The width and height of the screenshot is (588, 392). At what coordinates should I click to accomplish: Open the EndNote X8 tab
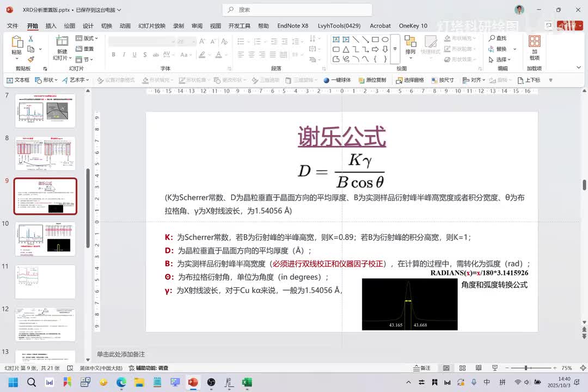[x=292, y=26]
